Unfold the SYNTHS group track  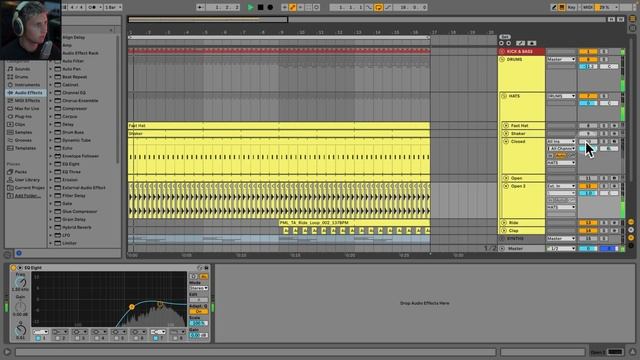(x=502, y=238)
